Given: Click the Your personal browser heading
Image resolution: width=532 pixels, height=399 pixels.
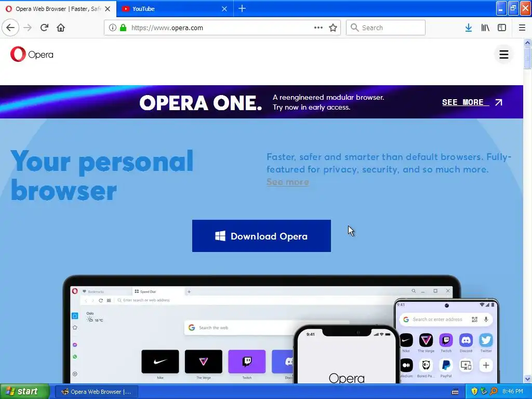Looking at the screenshot, I should pyautogui.click(x=102, y=176).
